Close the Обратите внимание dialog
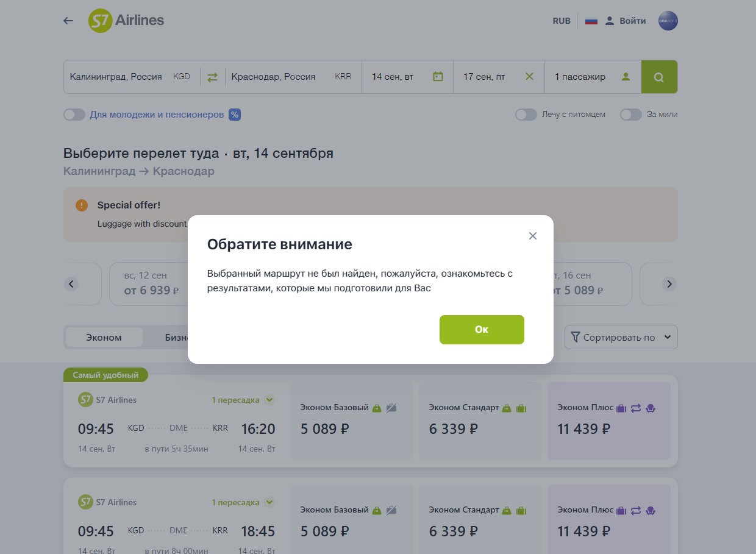 coord(533,236)
